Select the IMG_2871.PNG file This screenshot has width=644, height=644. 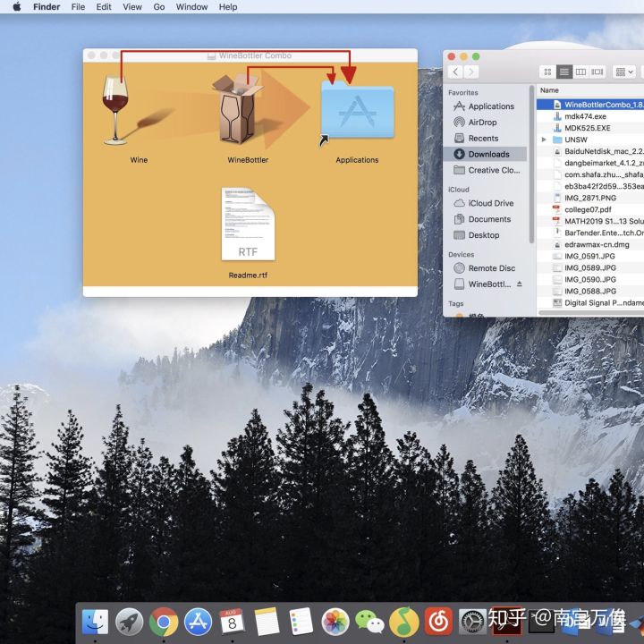tap(590, 198)
